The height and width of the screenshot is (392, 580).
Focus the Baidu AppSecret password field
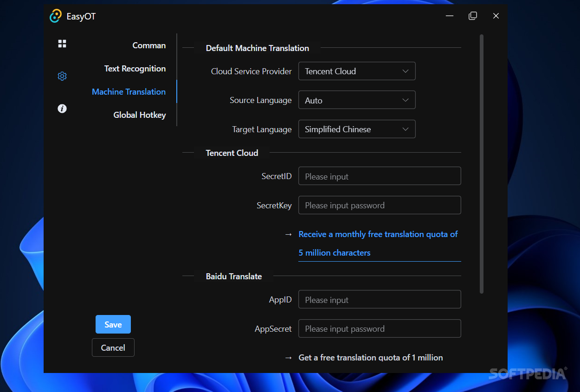(x=380, y=328)
